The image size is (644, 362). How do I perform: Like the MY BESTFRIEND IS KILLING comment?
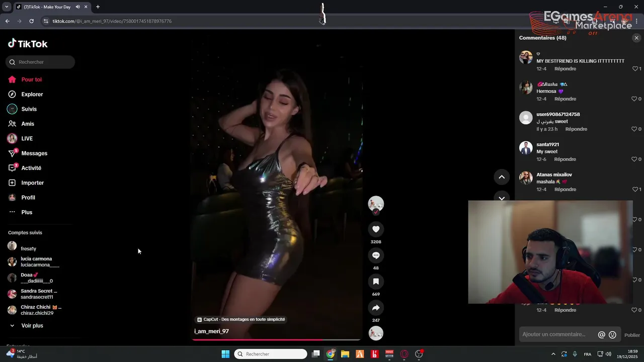[x=635, y=69]
